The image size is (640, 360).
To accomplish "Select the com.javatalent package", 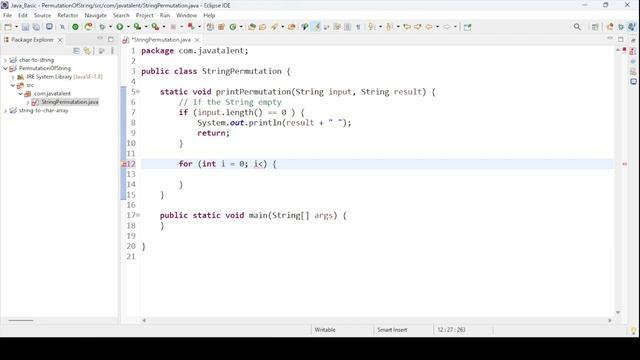I will [x=52, y=94].
